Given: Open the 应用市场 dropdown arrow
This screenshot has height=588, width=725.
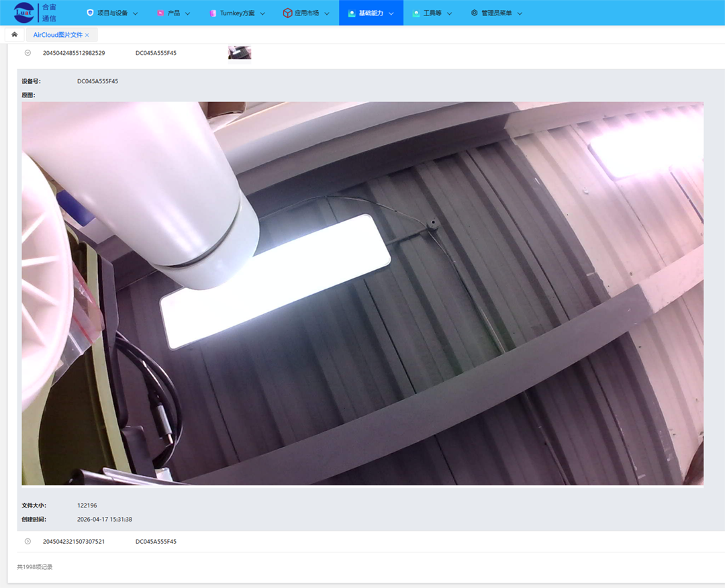Looking at the screenshot, I should coord(327,13).
